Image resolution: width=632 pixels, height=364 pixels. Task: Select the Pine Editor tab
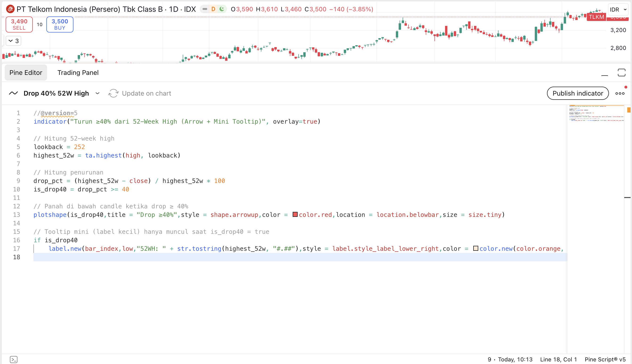(26, 73)
